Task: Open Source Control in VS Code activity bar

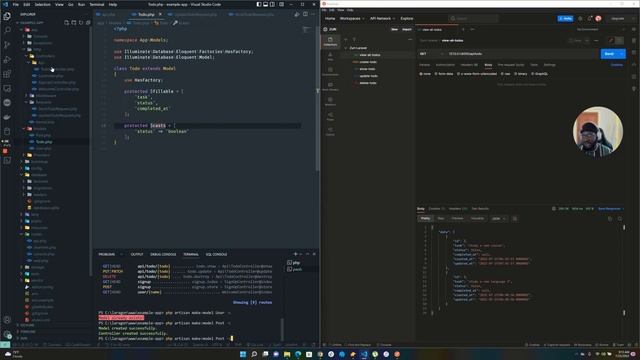Action: coord(7,44)
